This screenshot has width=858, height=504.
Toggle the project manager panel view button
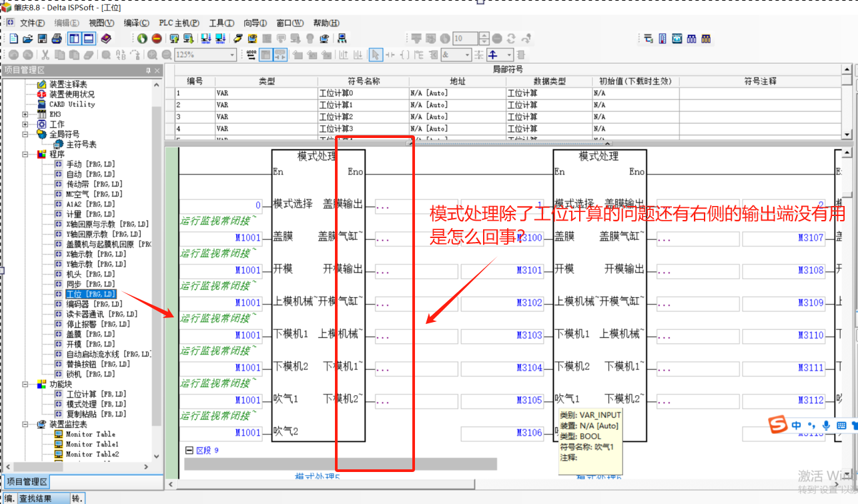[x=74, y=39]
